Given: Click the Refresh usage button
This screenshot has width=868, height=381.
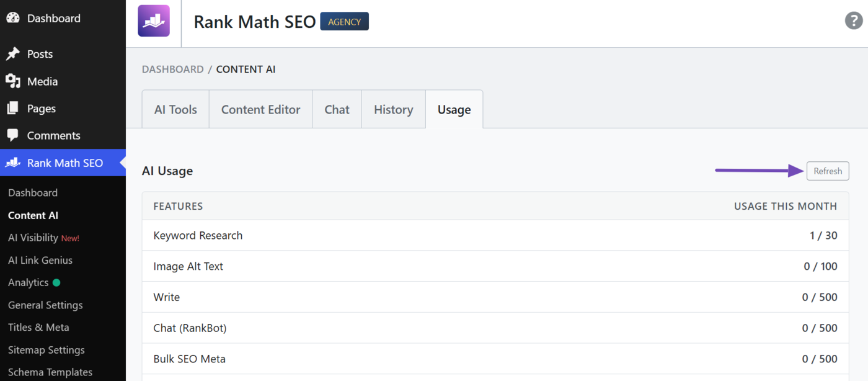Looking at the screenshot, I should click(x=828, y=171).
